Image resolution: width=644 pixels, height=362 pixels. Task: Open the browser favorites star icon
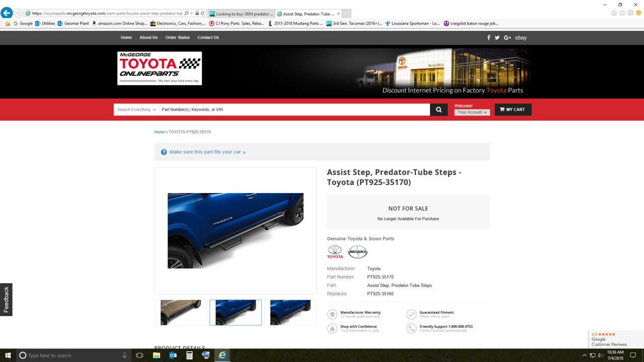(x=622, y=13)
